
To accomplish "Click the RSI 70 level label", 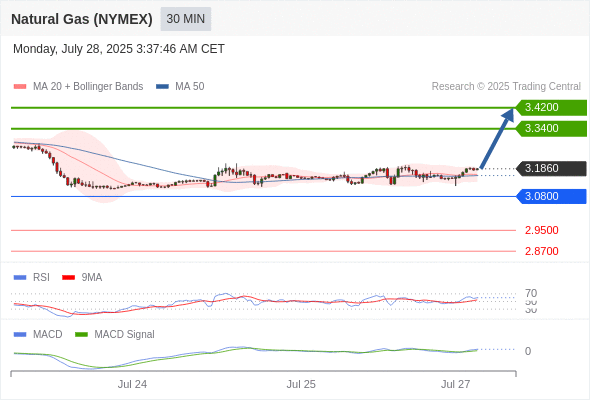I will pos(531,293).
